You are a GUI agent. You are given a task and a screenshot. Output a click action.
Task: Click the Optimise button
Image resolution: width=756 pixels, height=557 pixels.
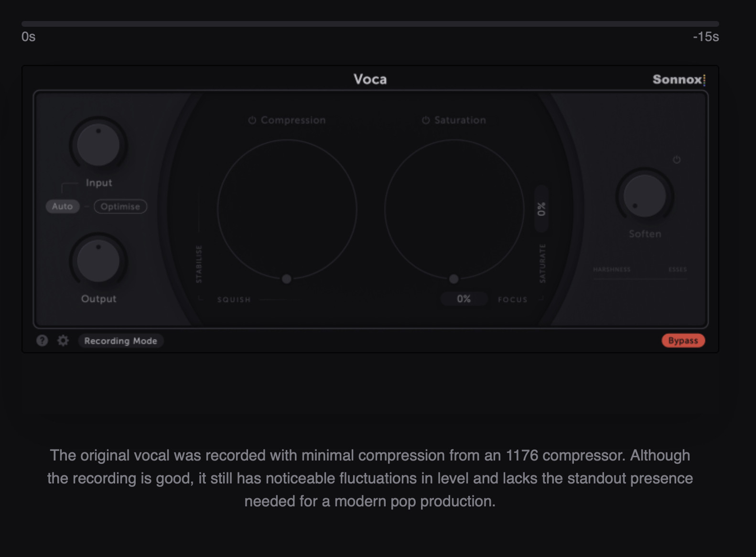coord(120,206)
